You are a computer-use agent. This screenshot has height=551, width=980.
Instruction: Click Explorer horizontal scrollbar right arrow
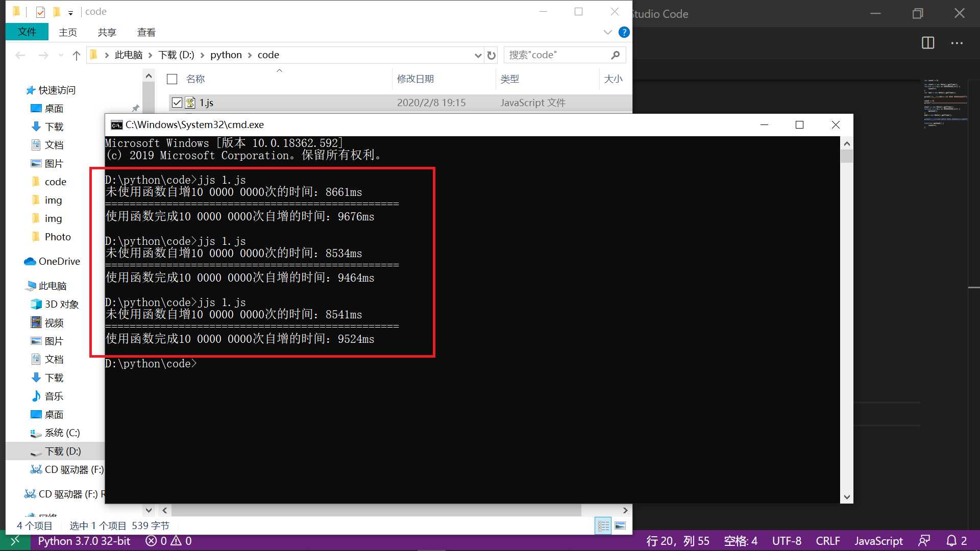625,510
